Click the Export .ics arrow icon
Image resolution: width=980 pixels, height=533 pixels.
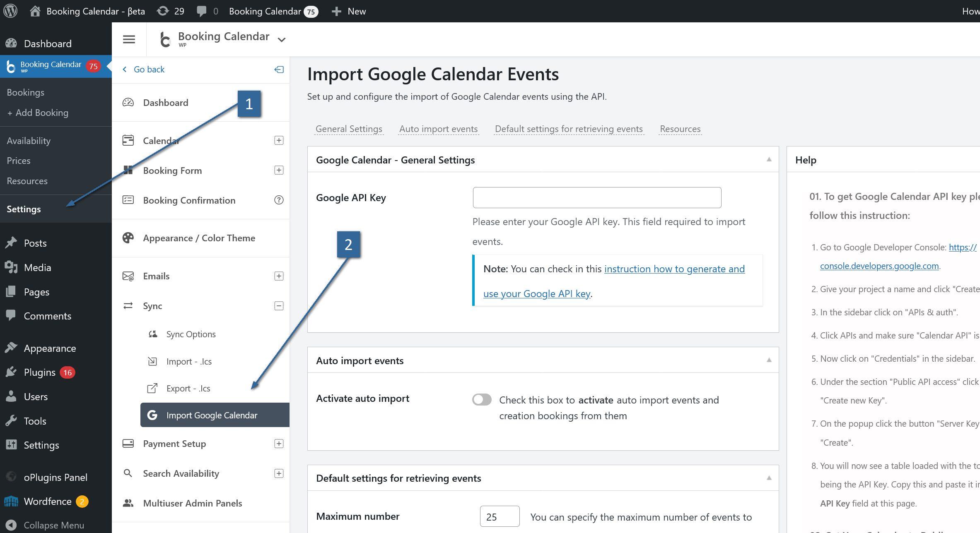pyautogui.click(x=152, y=388)
